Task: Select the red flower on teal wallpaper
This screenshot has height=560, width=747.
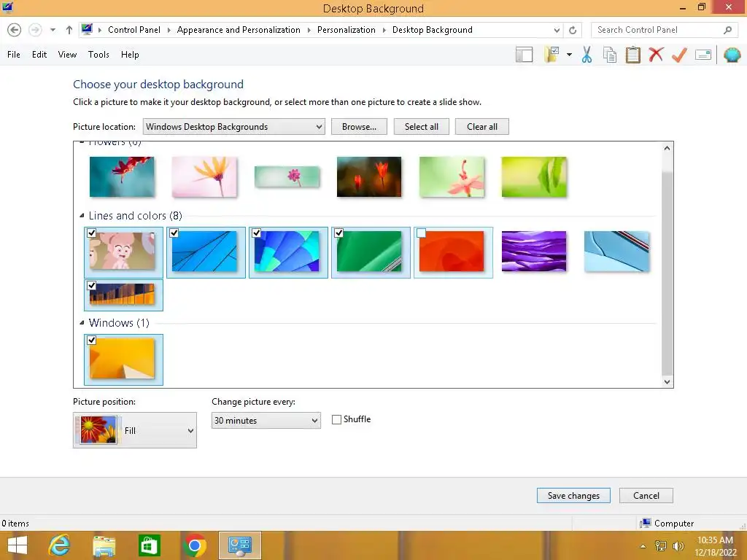Action: tap(122, 176)
